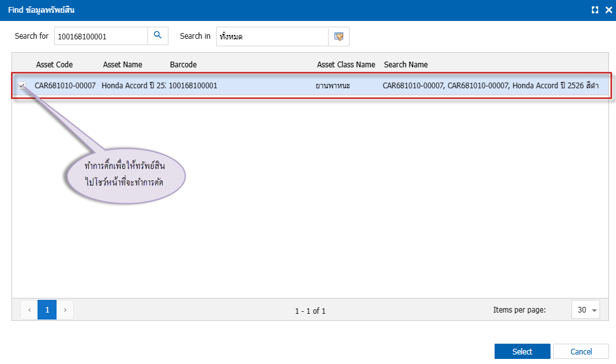The image size is (616, 364).
Task: Toggle checkbox for CAR681010-00007 row
Action: tap(22, 85)
